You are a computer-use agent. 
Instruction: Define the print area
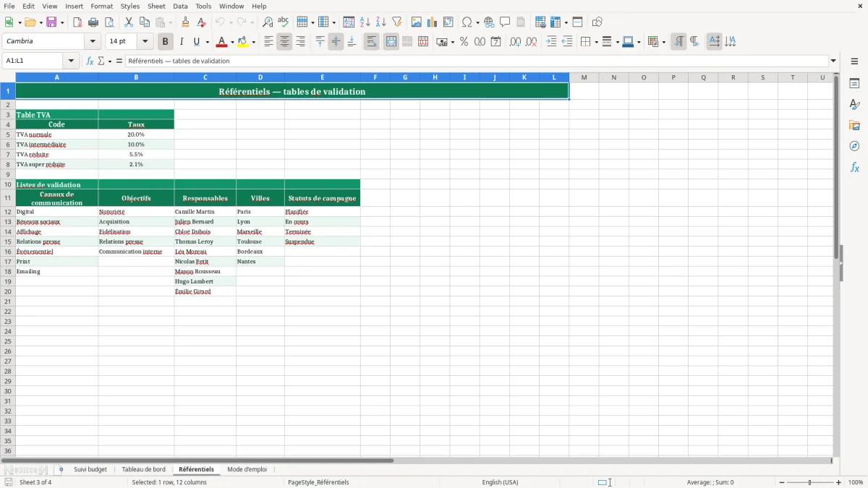coord(540,22)
